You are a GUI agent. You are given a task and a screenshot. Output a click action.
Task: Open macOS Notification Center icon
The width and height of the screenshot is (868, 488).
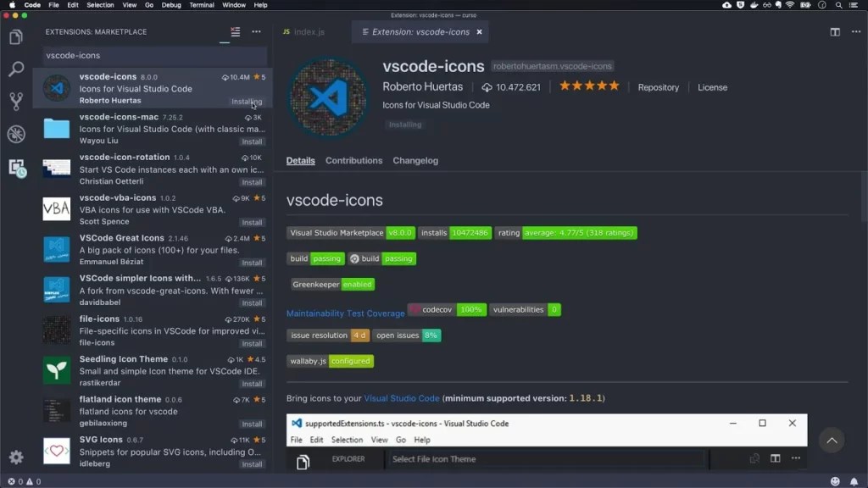click(854, 5)
